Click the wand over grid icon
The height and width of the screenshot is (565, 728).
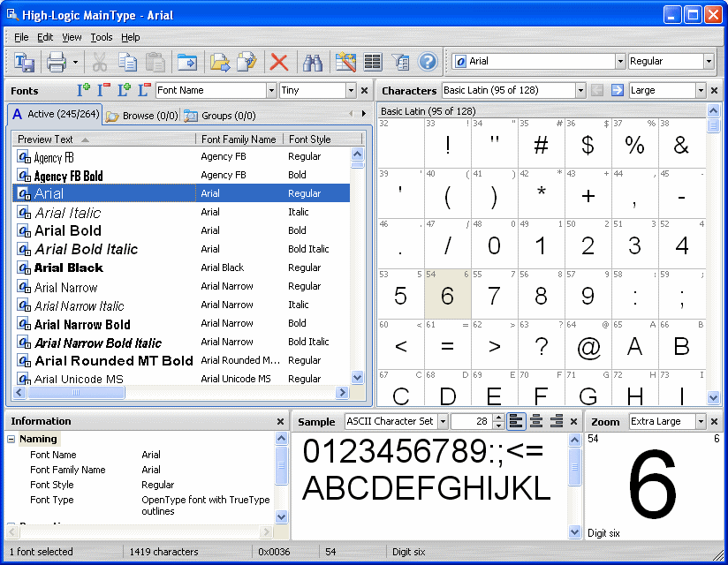point(345,62)
